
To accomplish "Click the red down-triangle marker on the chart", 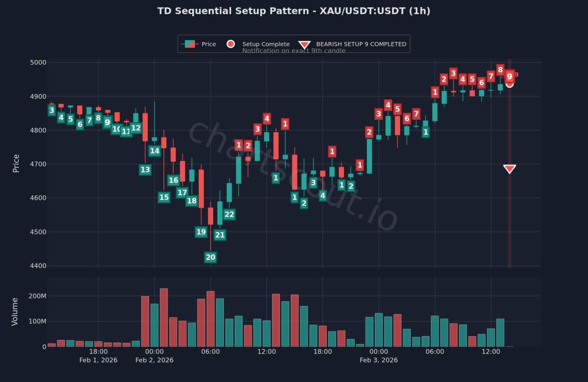I will pyautogui.click(x=509, y=169).
